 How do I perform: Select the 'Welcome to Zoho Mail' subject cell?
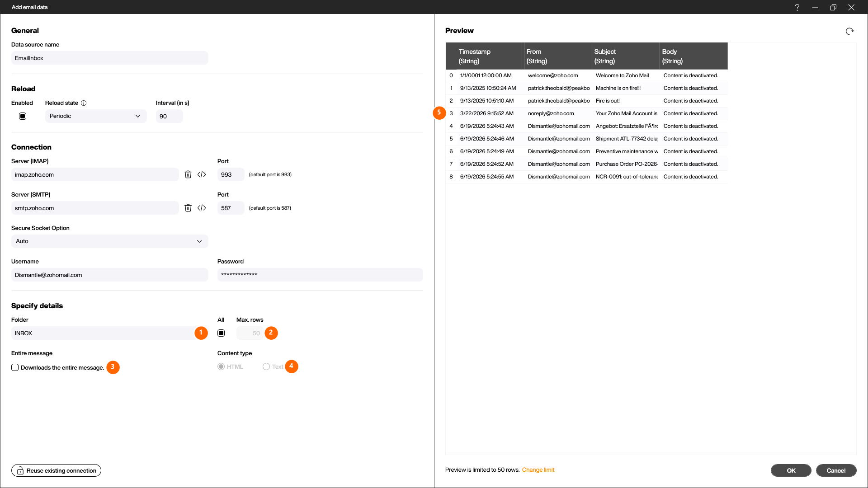(626, 75)
